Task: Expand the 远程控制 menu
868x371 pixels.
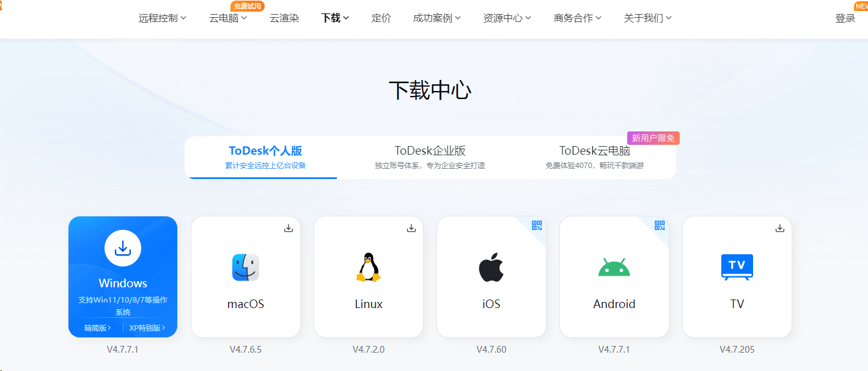Action: click(x=163, y=18)
